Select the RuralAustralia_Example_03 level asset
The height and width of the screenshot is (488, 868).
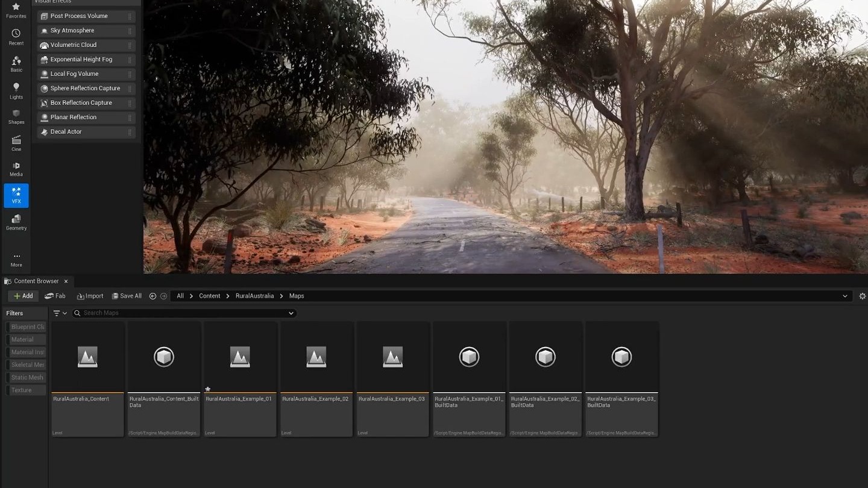[x=393, y=379]
